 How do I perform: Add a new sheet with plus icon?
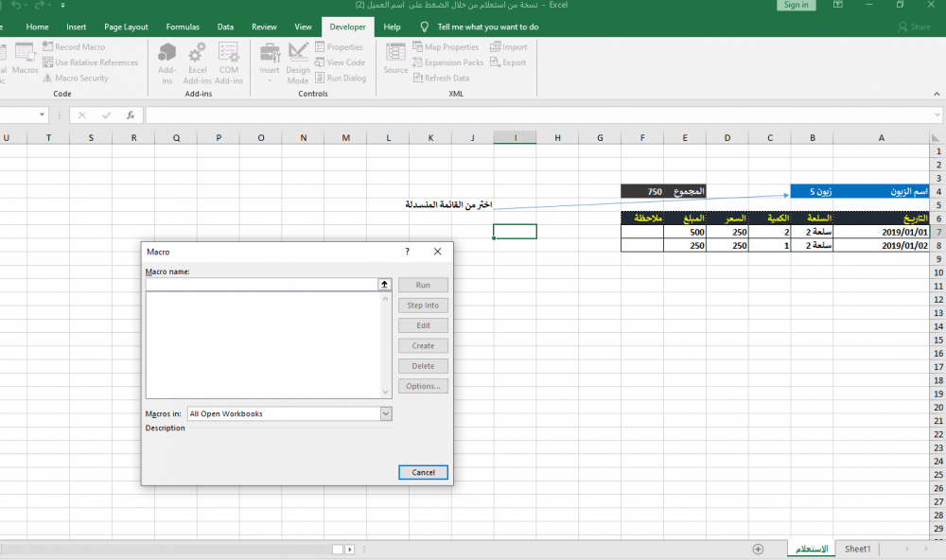click(758, 550)
